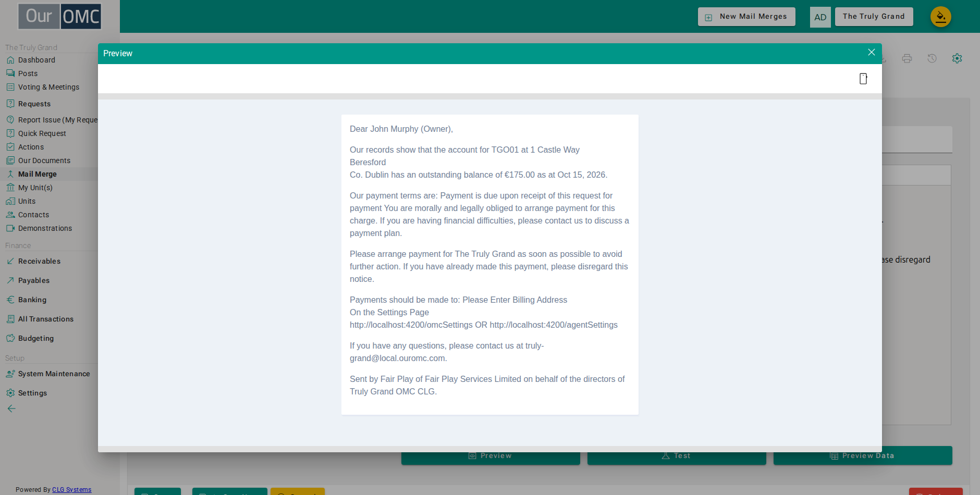Click the New Mail Merges button
The width and height of the screenshot is (980, 495).
coord(746,17)
